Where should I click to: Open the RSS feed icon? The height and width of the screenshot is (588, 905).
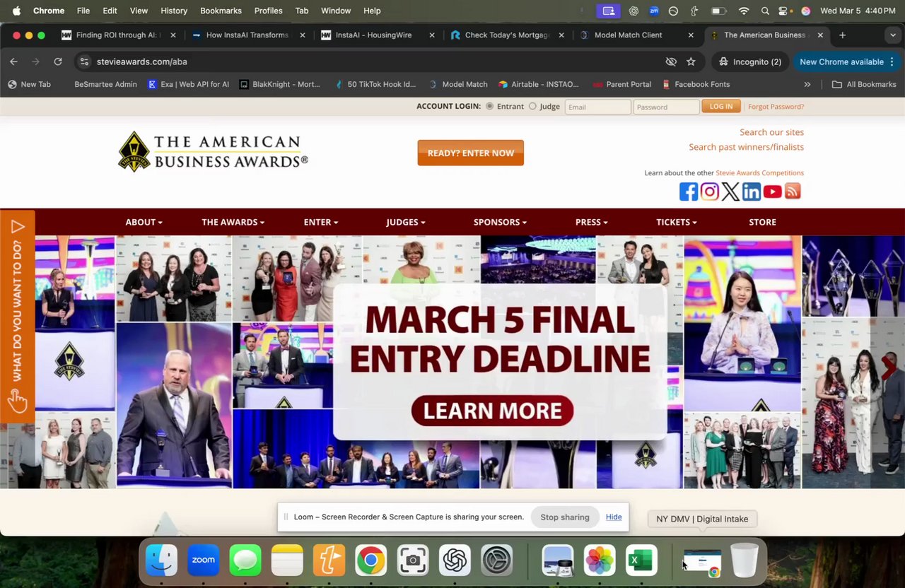792,192
